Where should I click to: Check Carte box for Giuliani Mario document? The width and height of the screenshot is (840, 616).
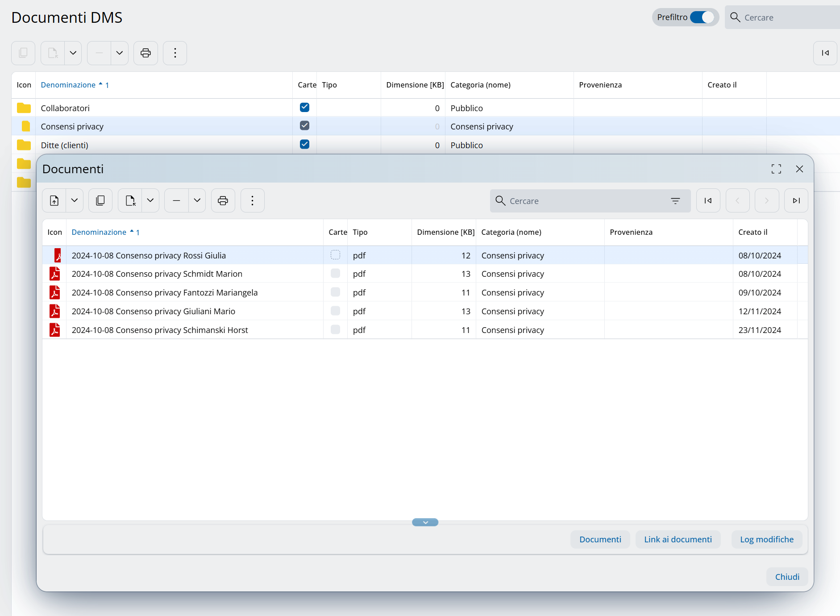click(335, 311)
